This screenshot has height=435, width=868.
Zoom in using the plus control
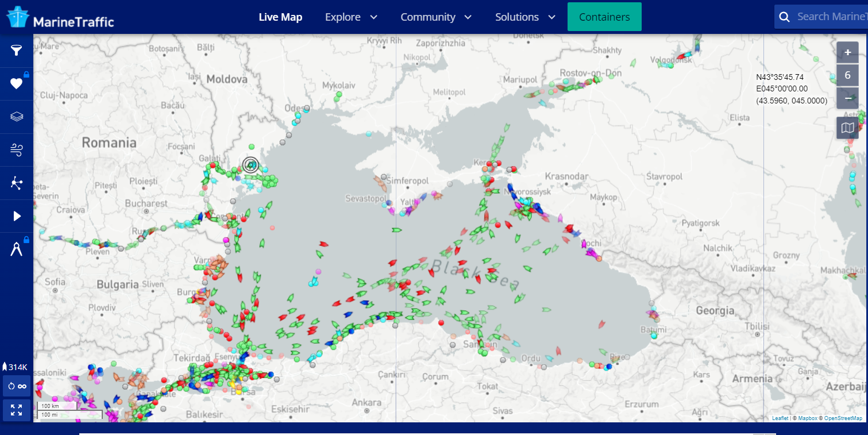(x=847, y=52)
